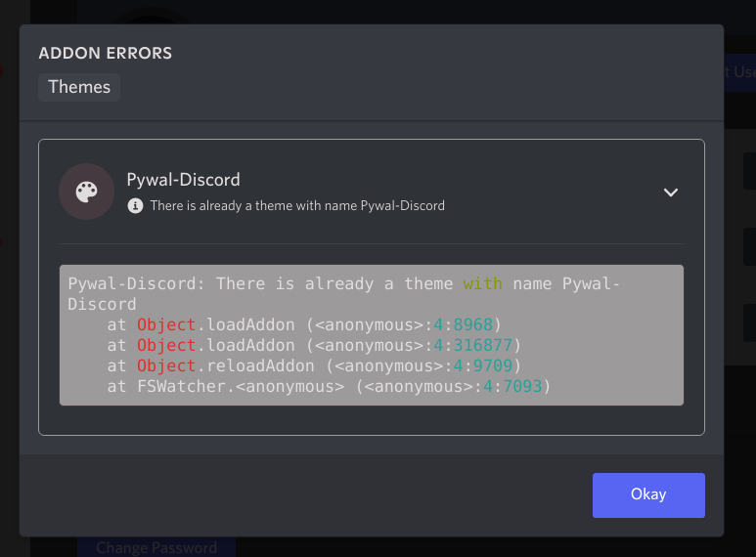Click the stack line ending 4:316877

[x=314, y=346]
